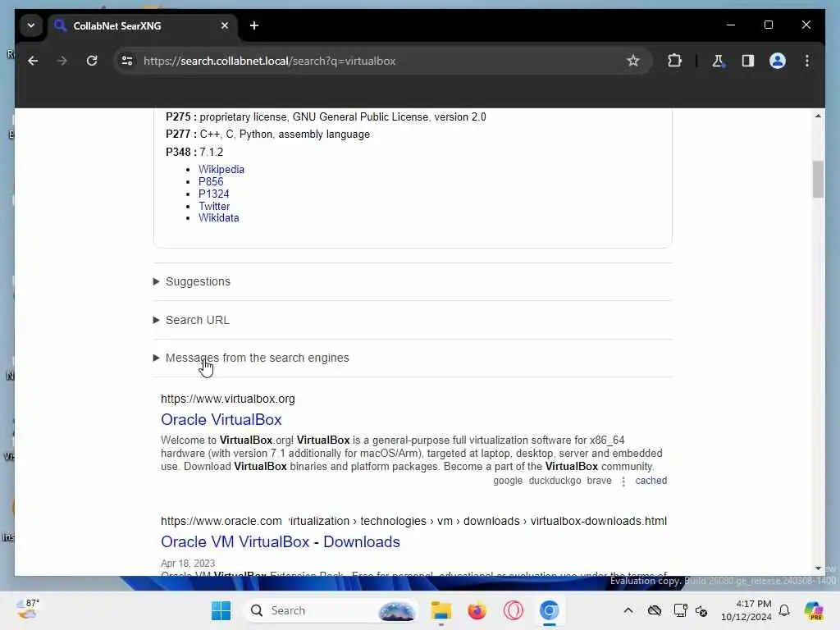The image size is (840, 630).
Task: Click the P348 : 7.1.2 version text
Action: (x=194, y=152)
